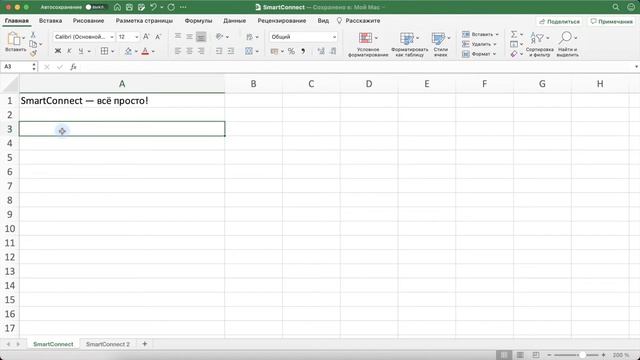Align text left icon
The width and height of the screenshot is (640, 360).
point(178,51)
